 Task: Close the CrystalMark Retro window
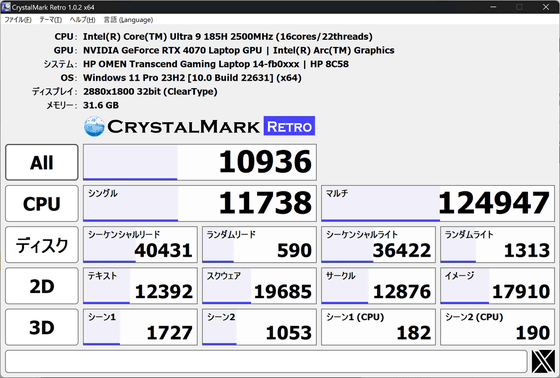[x=546, y=7]
